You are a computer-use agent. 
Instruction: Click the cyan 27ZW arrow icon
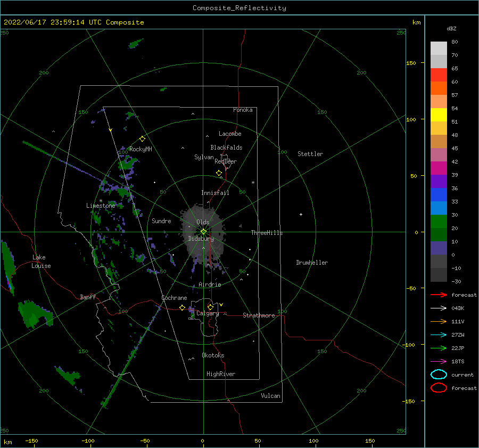point(439,335)
